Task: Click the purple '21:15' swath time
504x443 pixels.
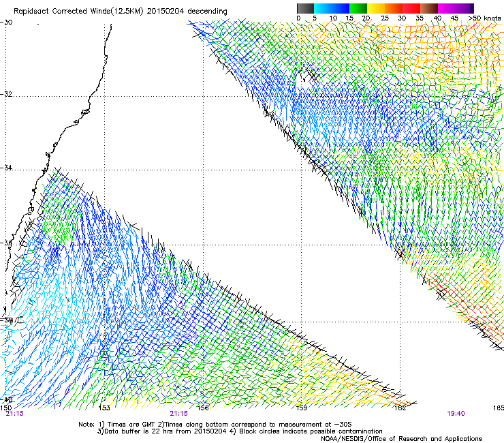Action: pyautogui.click(x=14, y=414)
